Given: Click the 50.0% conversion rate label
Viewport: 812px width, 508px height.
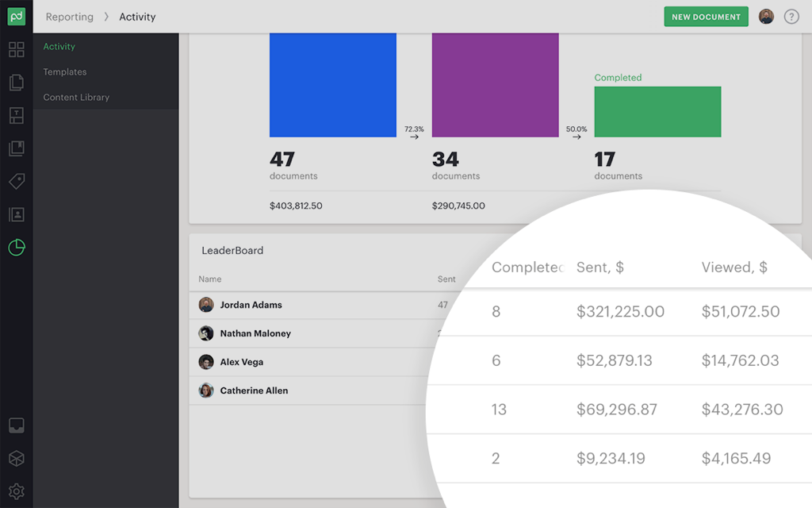Looking at the screenshot, I should [x=576, y=129].
